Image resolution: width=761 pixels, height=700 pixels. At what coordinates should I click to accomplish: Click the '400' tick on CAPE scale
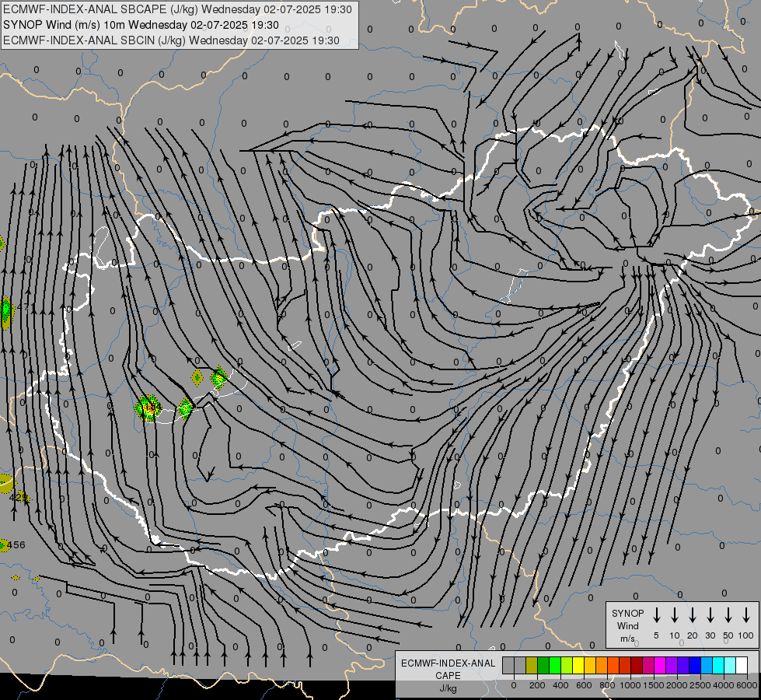tap(560, 685)
